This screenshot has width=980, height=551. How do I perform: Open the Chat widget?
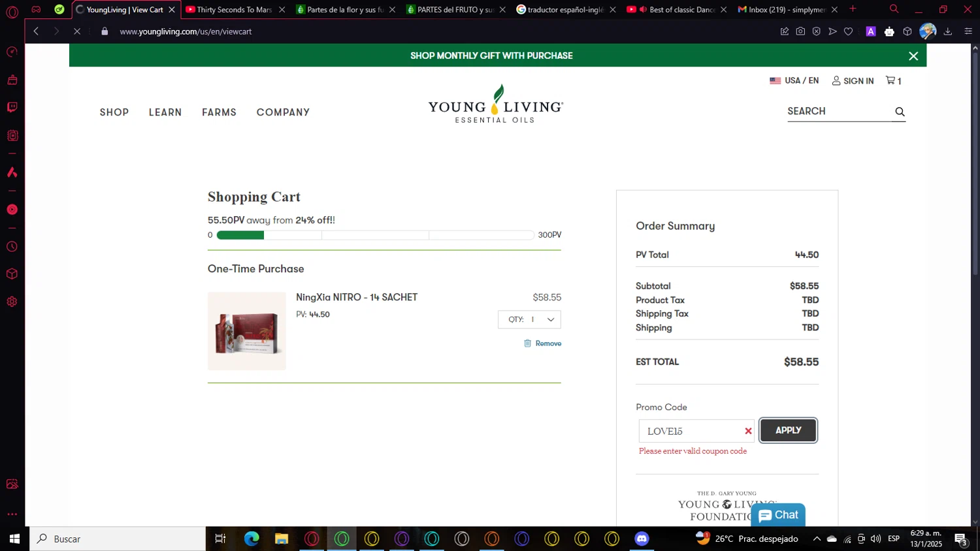[x=778, y=515]
